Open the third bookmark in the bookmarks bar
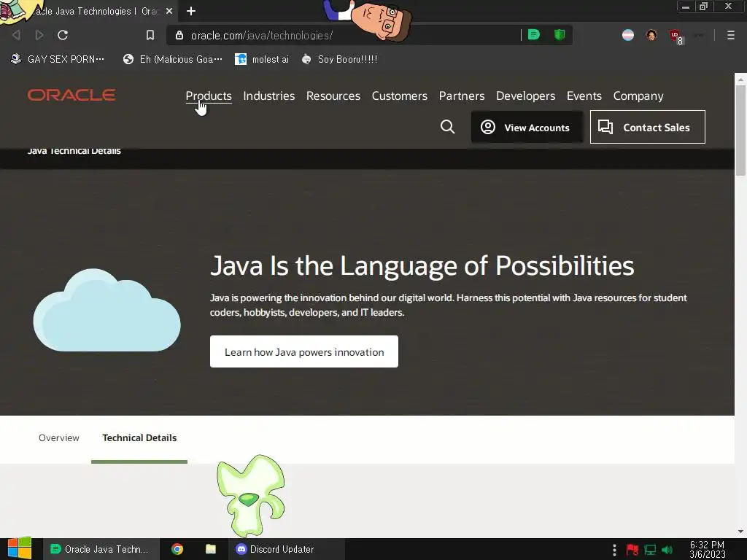747x560 pixels. coord(262,59)
